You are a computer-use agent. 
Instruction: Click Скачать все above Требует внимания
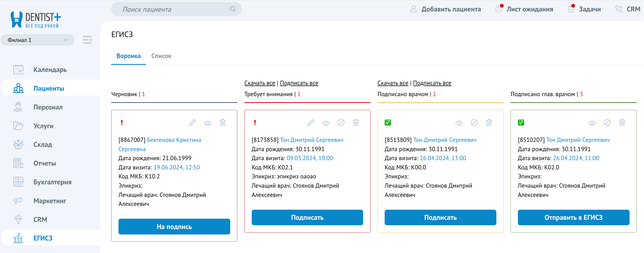coord(260,83)
